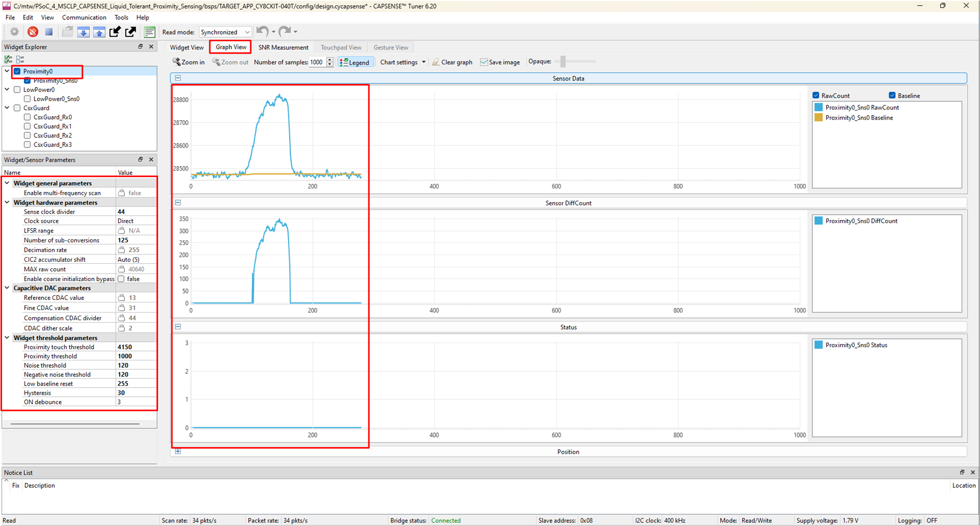The height and width of the screenshot is (526, 980).
Task: Enable the LowPower0 widget checkbox
Action: coord(17,90)
